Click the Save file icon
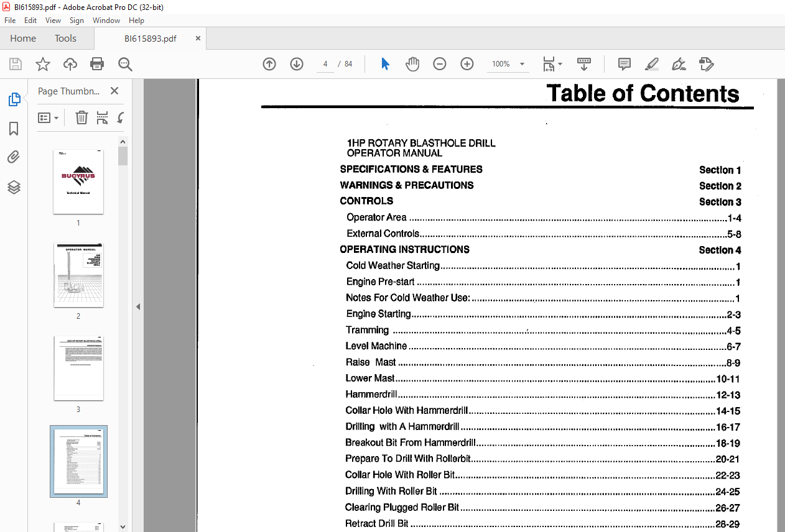This screenshot has height=532, width=785. (x=16, y=64)
